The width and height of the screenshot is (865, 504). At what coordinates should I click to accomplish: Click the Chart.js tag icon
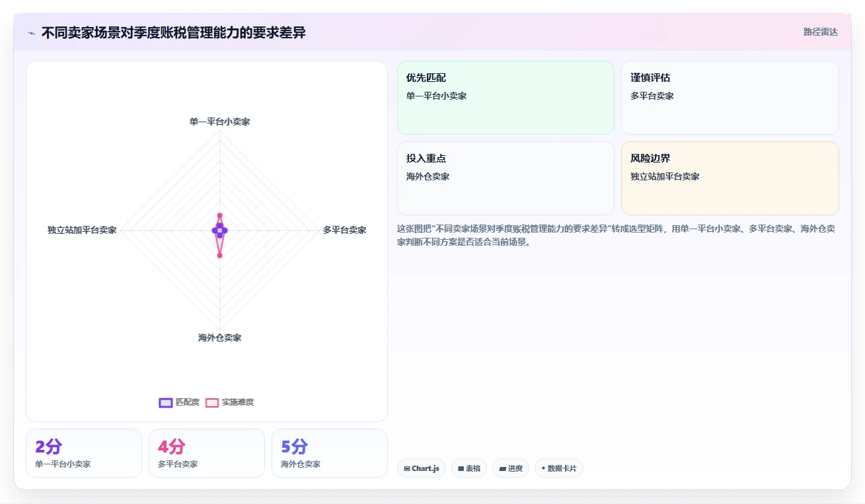(407, 468)
